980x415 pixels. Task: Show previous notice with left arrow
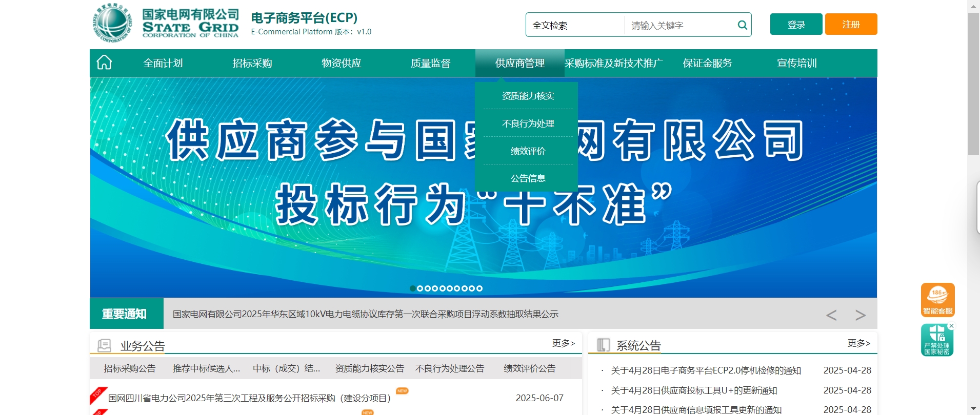831,315
